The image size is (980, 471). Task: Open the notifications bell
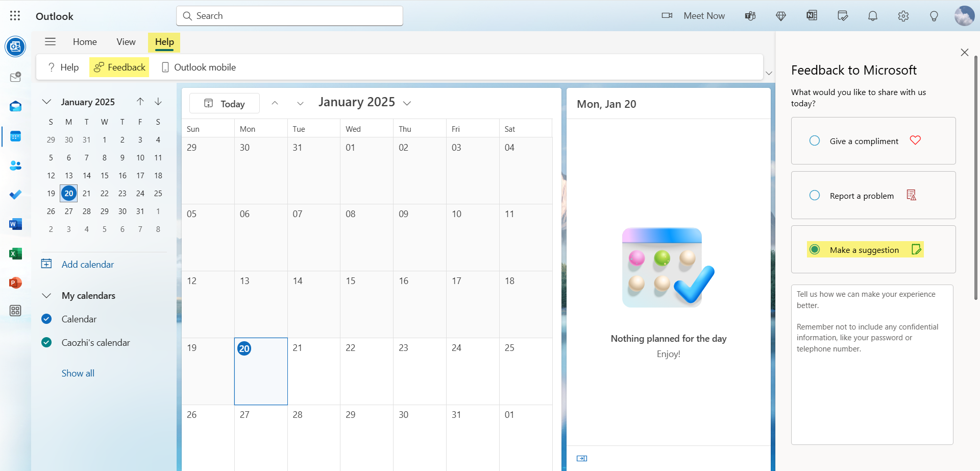[873, 16]
